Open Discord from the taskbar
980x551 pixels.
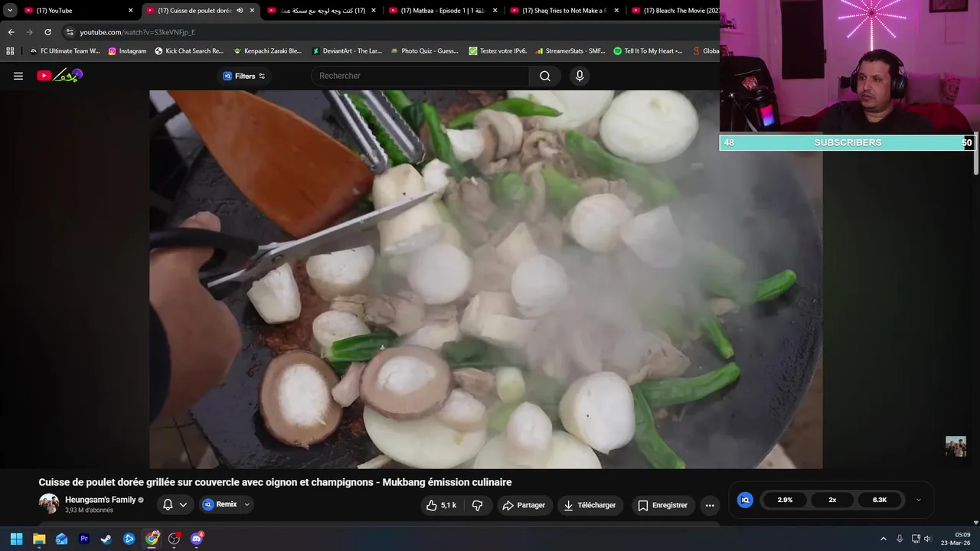196,539
